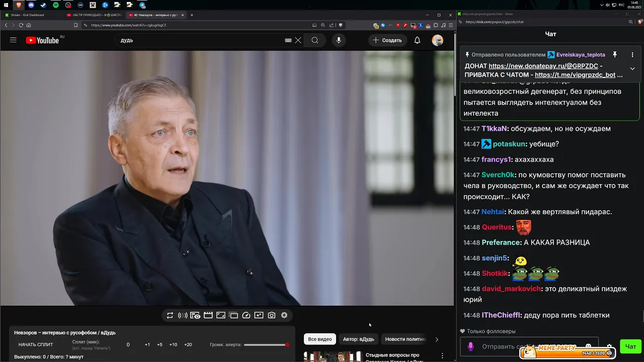Toggle the loop icon under the video
644x362 pixels.
(x=170, y=315)
